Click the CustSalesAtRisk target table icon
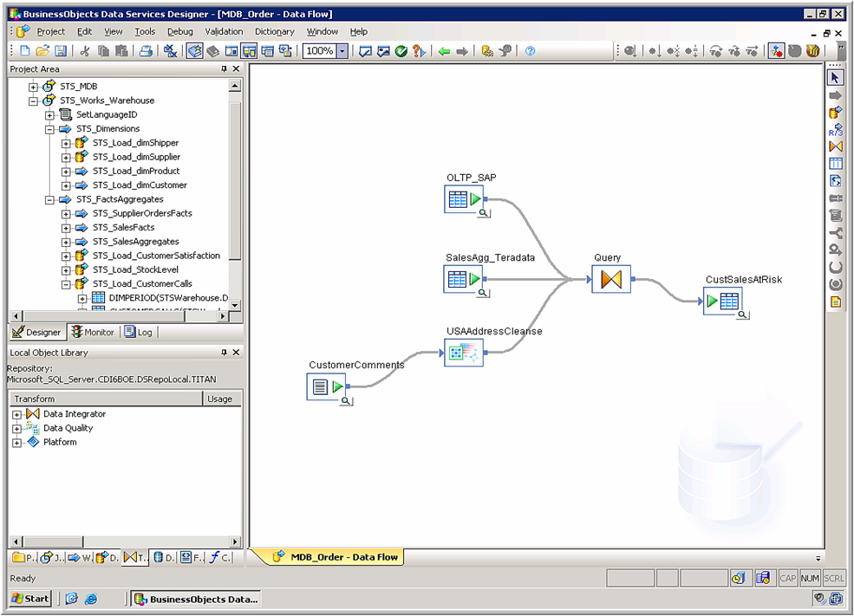The image size is (854, 616). tap(722, 301)
